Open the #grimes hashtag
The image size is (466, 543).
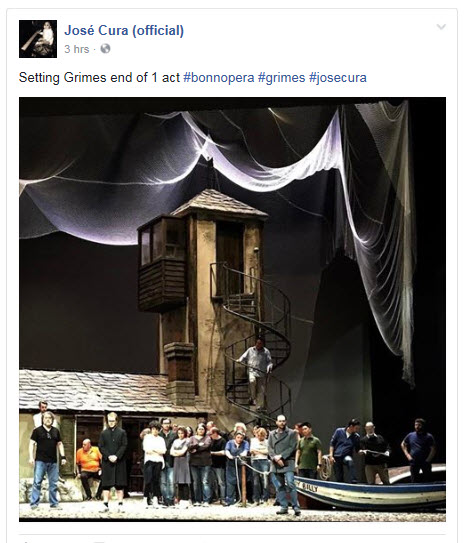(281, 77)
